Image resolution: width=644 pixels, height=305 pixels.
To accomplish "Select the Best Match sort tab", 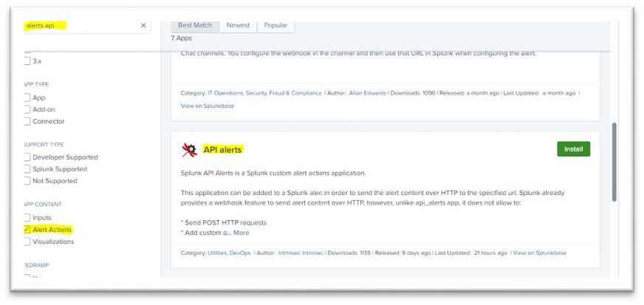I will point(195,25).
